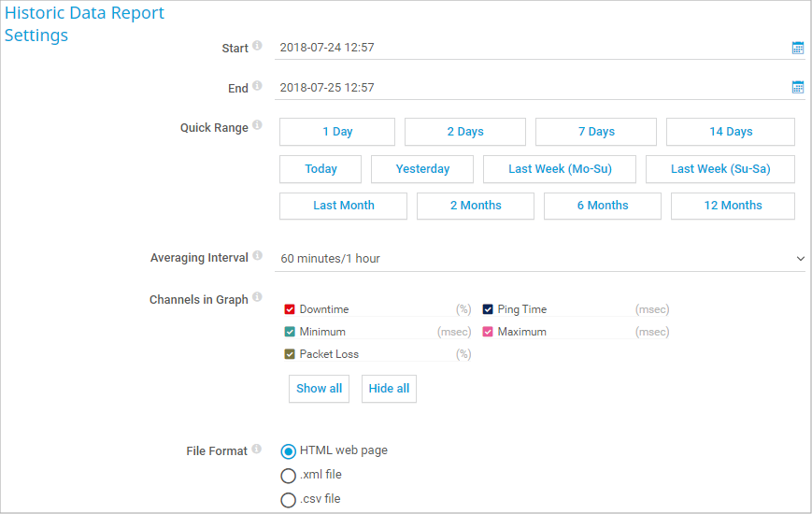Show help icon for Quick Range
This screenshot has width=812, height=514.
[x=257, y=125]
